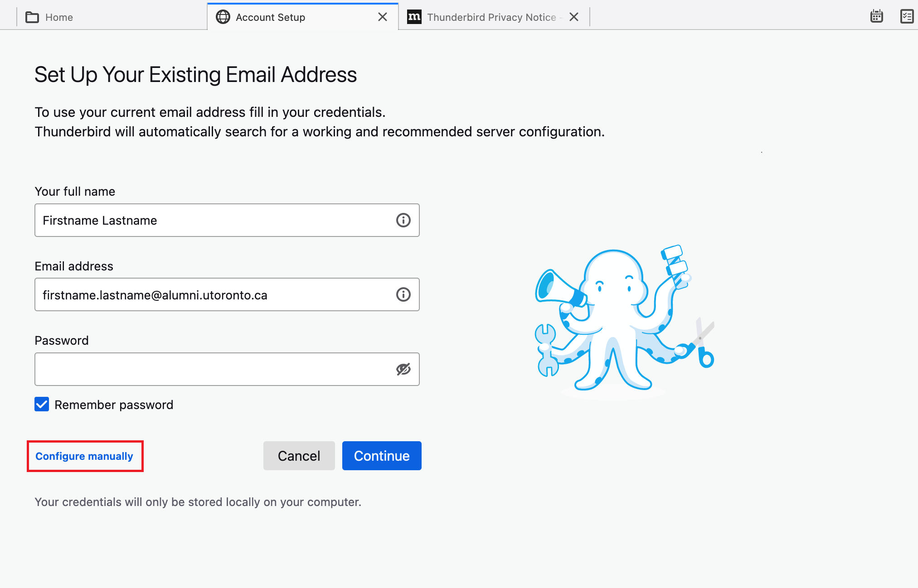The image size is (918, 588).
Task: Click the info icon beside your full name
Action: point(403,221)
